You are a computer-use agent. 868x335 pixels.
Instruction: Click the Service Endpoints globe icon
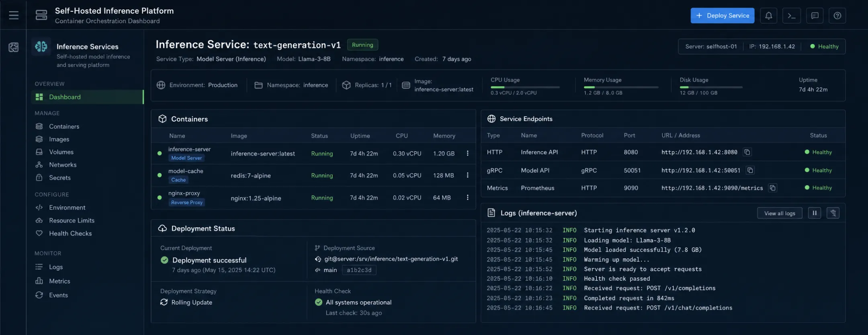(x=491, y=119)
